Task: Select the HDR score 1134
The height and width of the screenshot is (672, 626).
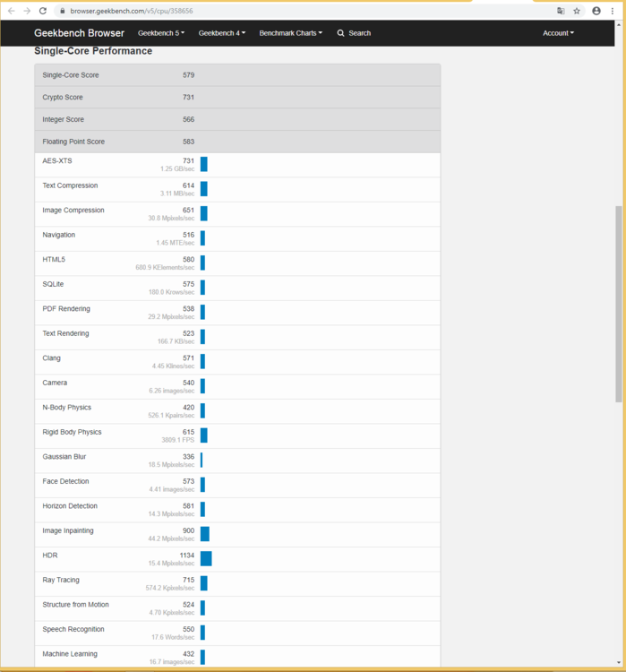Action: (x=187, y=555)
